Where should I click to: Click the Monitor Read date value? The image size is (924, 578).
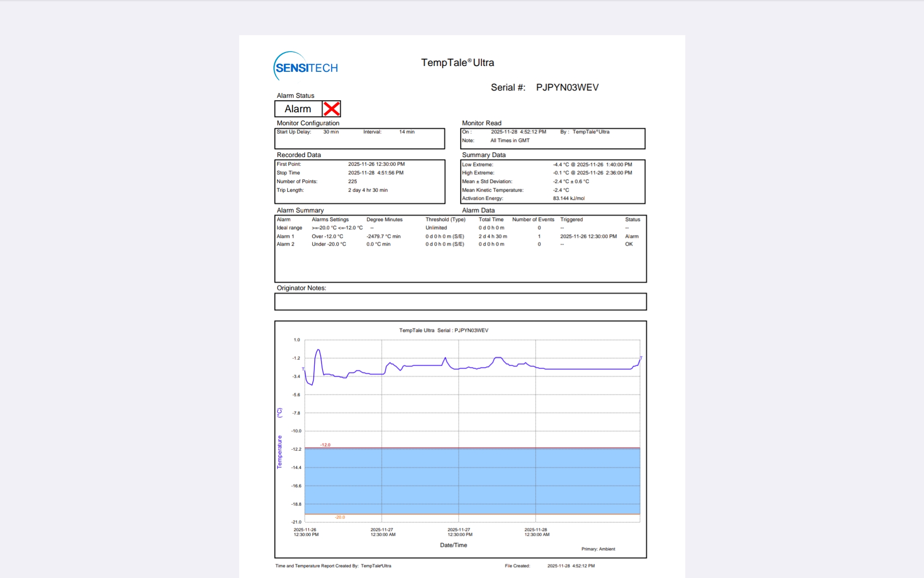point(518,132)
